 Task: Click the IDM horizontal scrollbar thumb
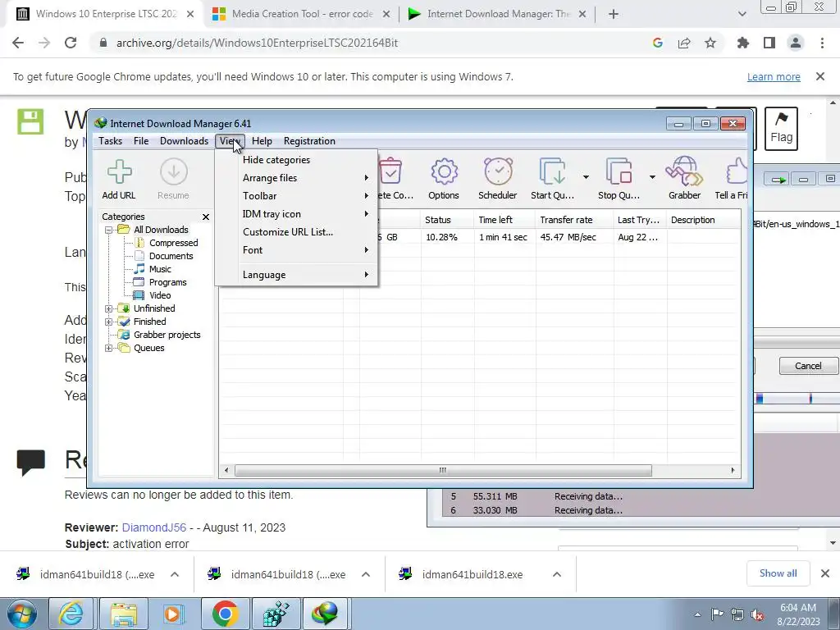tap(443, 470)
